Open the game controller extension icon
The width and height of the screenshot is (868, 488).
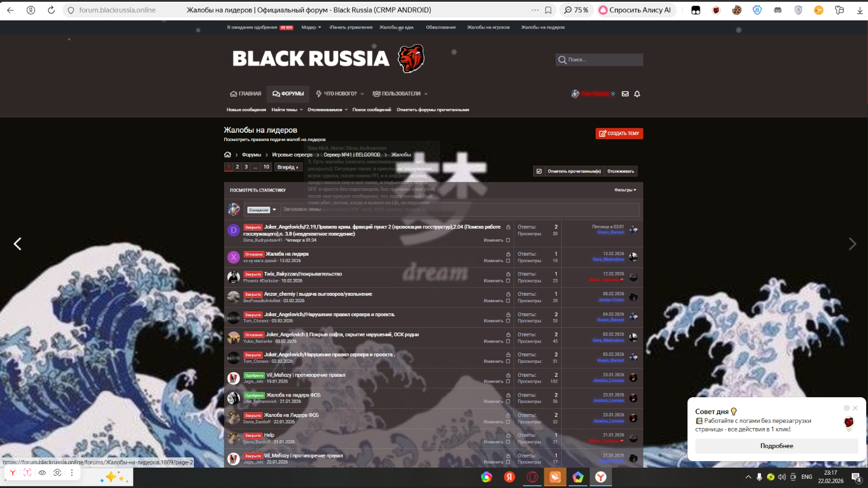click(x=778, y=10)
